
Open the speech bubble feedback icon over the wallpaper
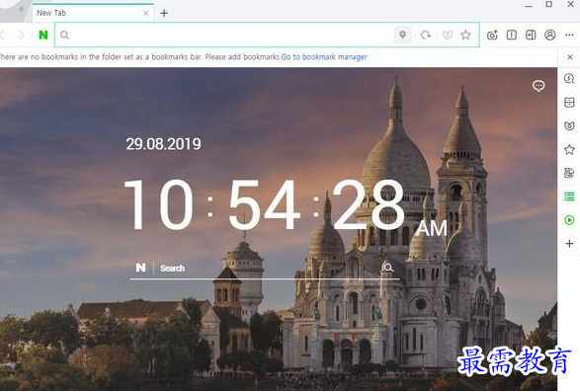coord(539,86)
